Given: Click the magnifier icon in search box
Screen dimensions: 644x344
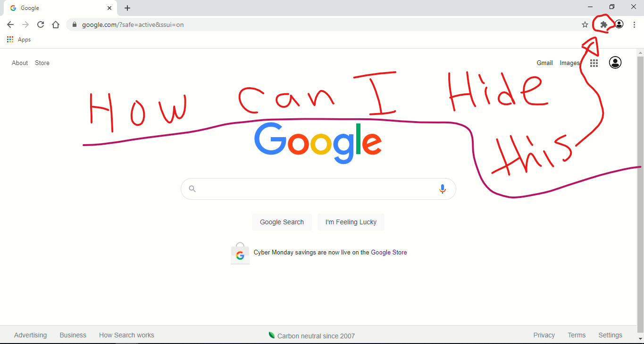Looking at the screenshot, I should pos(192,189).
